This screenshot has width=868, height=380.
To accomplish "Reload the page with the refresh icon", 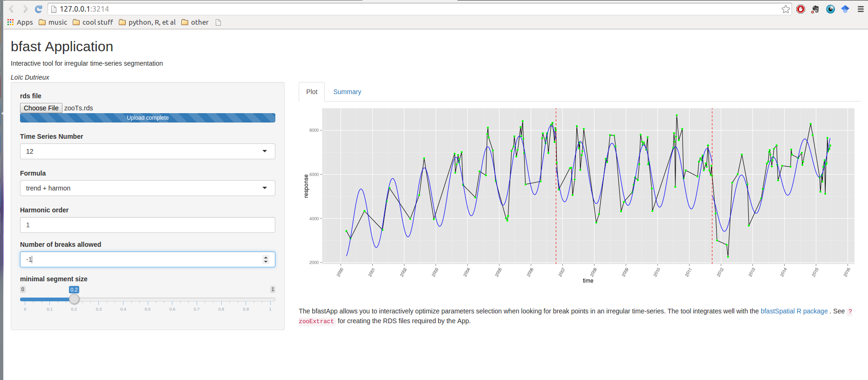I will point(39,9).
